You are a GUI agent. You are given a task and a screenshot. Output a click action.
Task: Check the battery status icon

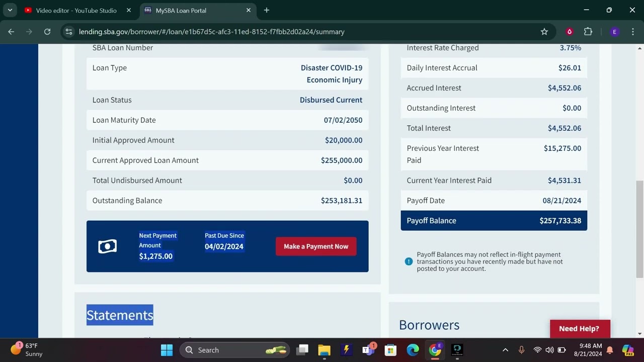click(562, 350)
